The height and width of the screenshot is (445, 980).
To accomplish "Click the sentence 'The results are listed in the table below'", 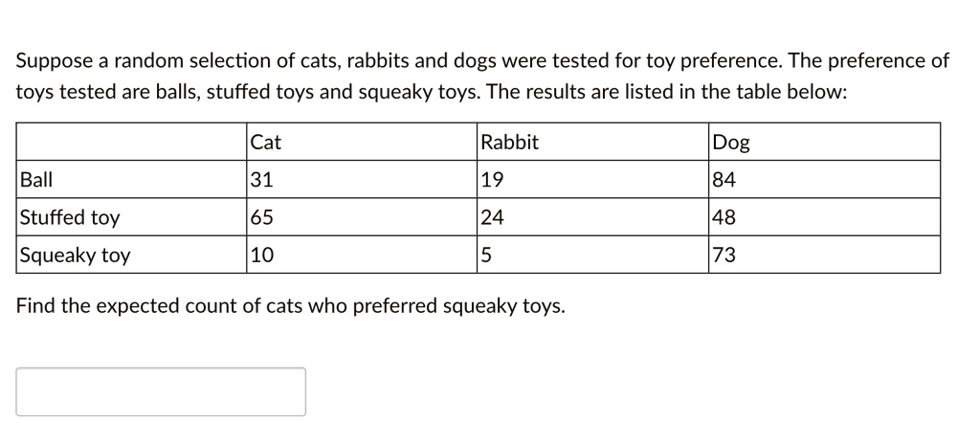I will pos(666,92).
